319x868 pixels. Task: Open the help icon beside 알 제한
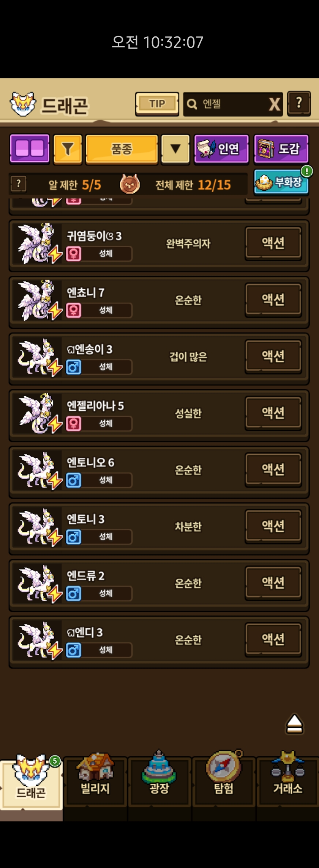pyautogui.click(x=18, y=184)
